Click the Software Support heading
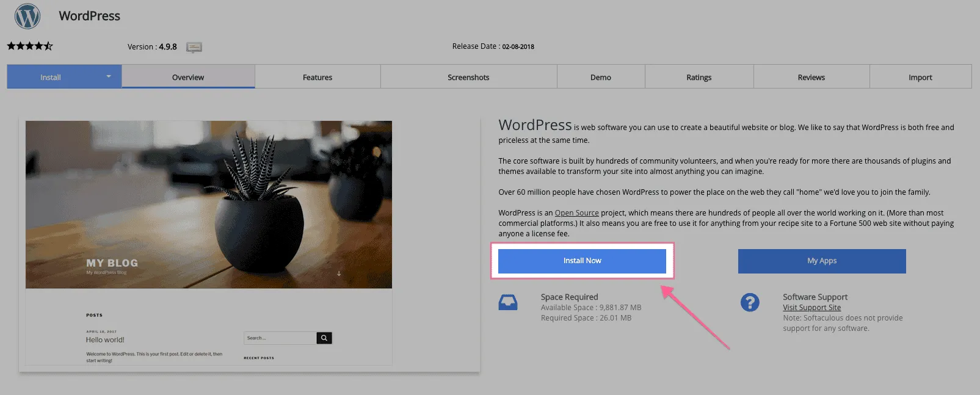The height and width of the screenshot is (395, 980). 815,297
